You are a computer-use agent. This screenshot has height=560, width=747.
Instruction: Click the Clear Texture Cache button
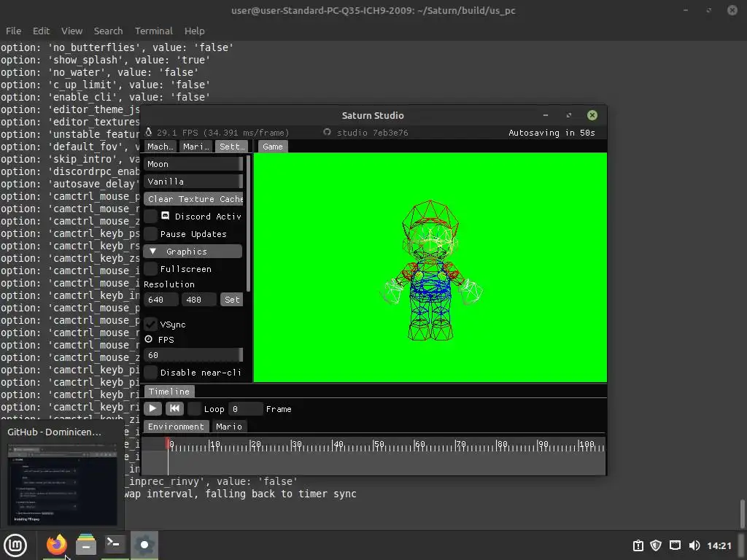193,199
